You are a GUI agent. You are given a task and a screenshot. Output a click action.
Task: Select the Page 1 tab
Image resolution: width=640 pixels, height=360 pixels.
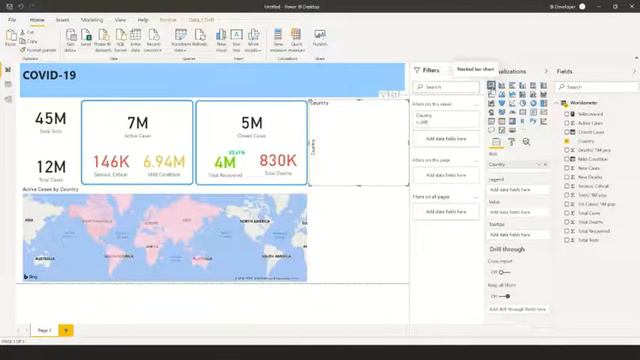[44, 330]
